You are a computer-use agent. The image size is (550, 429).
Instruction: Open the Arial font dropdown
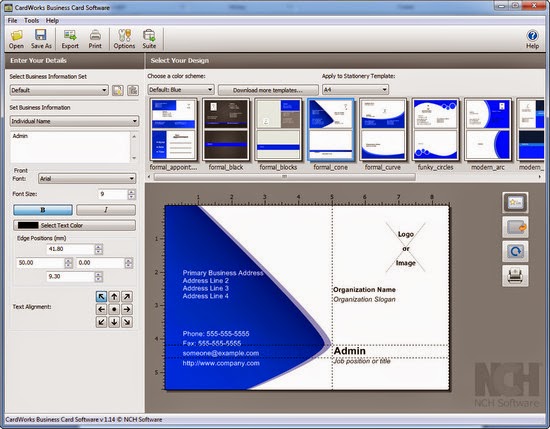(x=87, y=179)
